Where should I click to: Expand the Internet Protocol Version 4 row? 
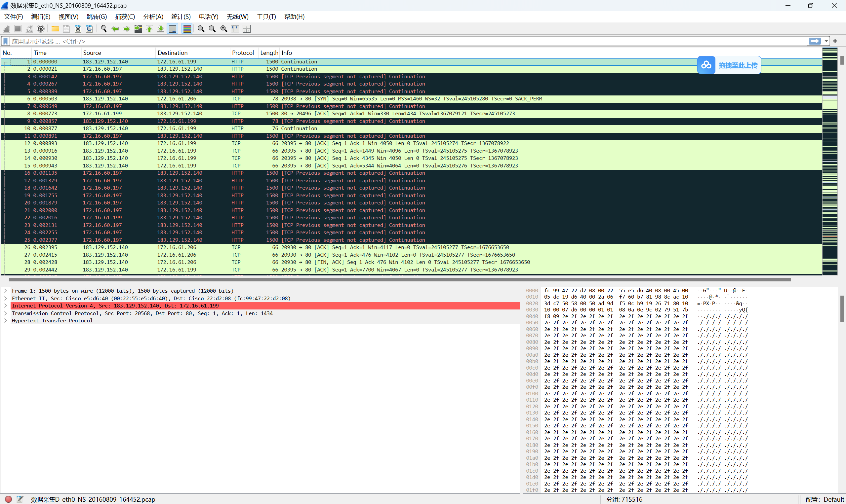point(5,306)
